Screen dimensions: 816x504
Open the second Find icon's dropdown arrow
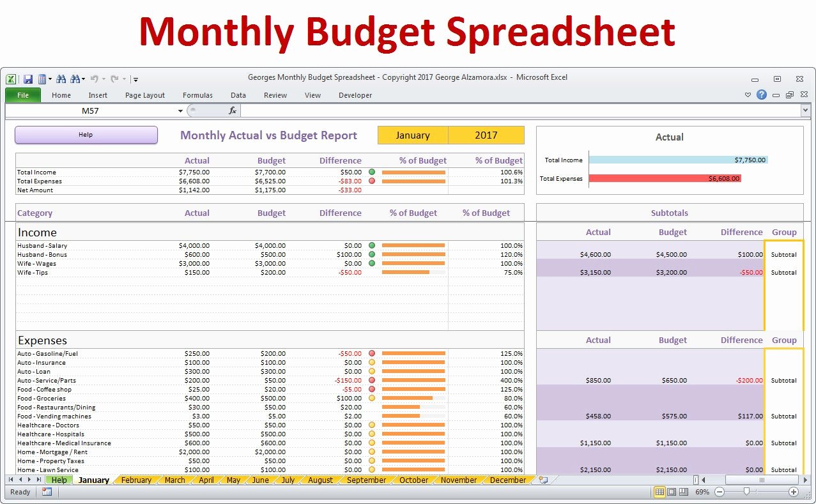83,80
